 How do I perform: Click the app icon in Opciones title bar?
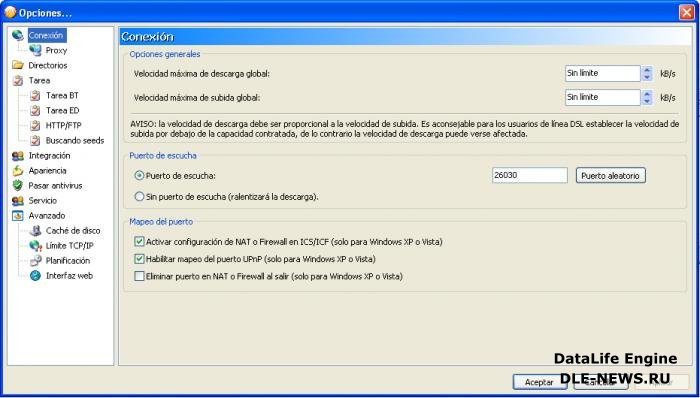coord(10,12)
